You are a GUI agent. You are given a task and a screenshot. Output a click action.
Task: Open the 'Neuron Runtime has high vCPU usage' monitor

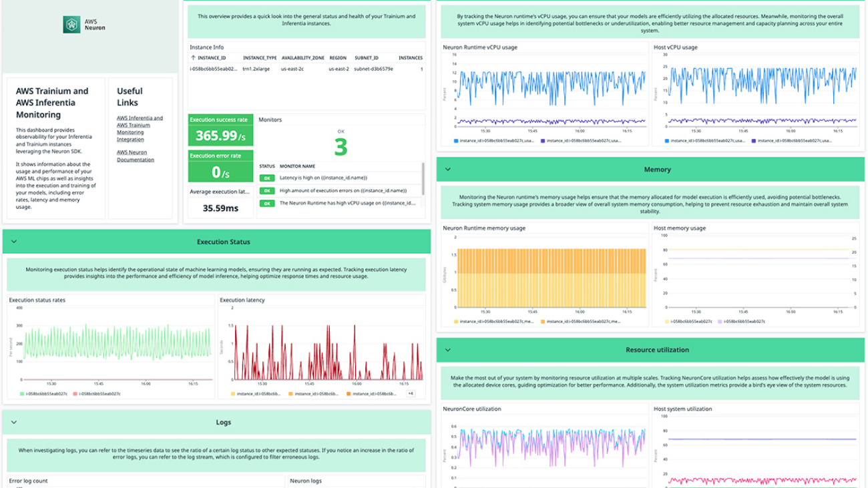349,204
